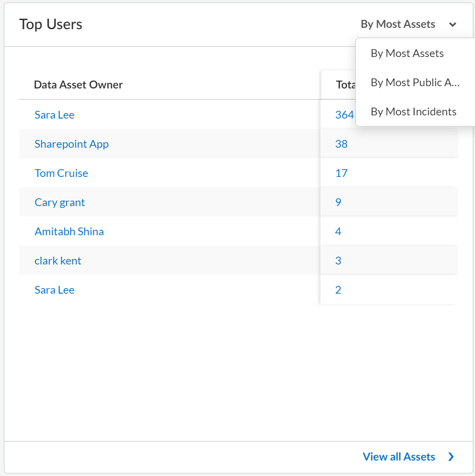475x476 pixels.
Task: Pick By Most Incidents from the menu
Action: 413,112
